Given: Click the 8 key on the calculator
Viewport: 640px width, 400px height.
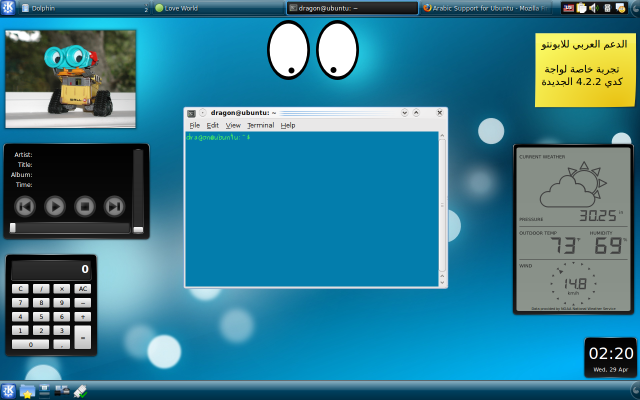Looking at the screenshot, I should click(x=41, y=303).
